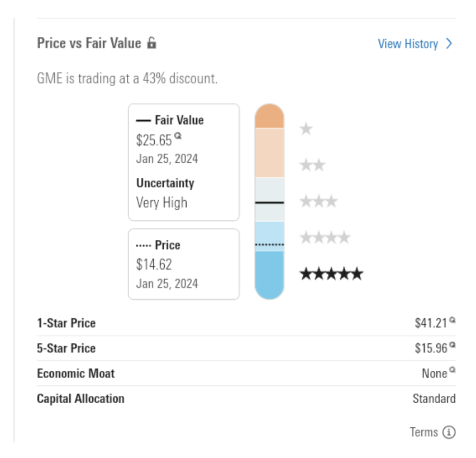
Task: Click the Terms text link
Action: point(424,432)
